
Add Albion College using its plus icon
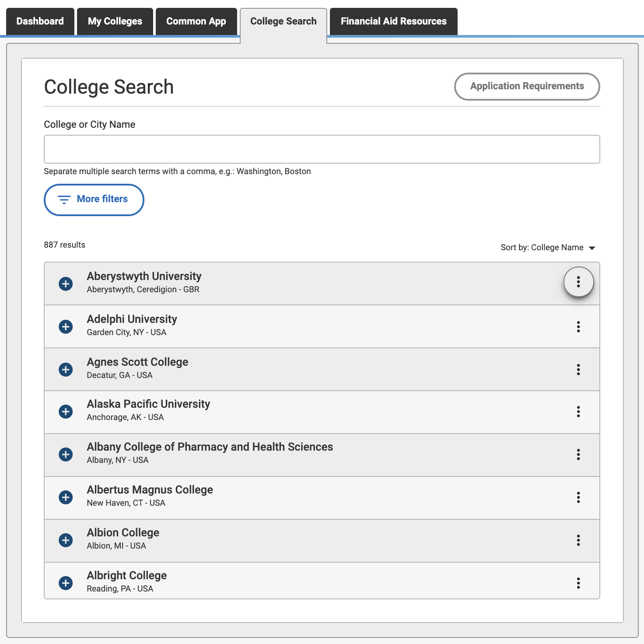(x=65, y=540)
